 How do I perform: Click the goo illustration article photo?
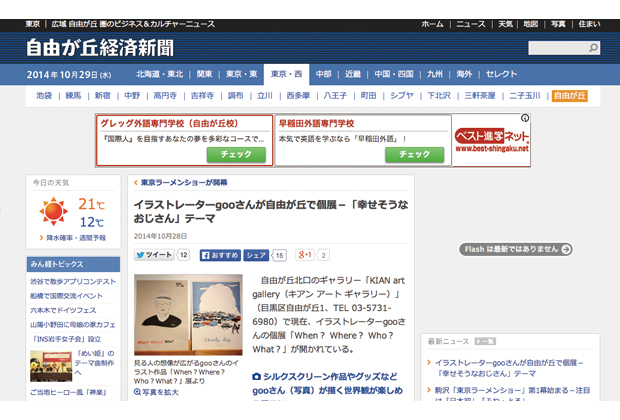tap(188, 315)
